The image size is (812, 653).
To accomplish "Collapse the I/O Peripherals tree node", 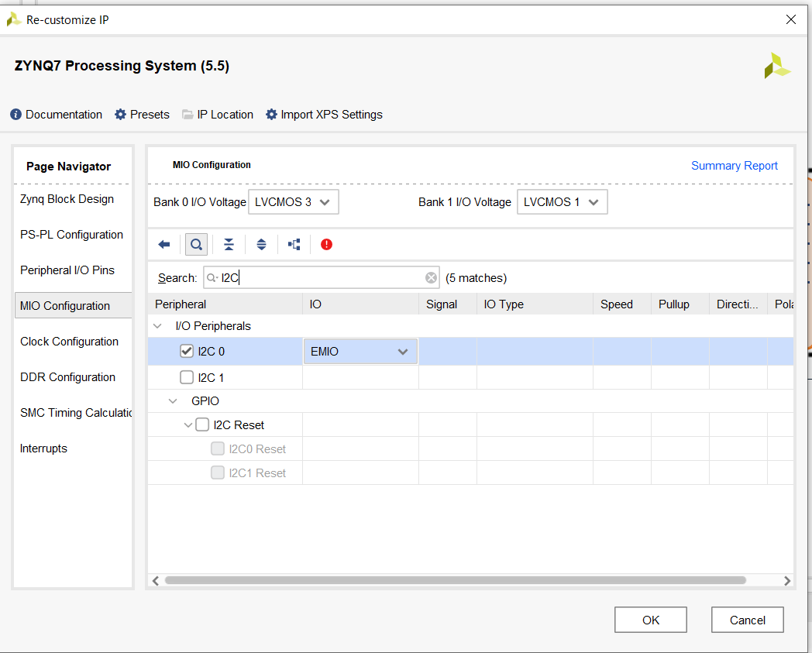I will (158, 325).
